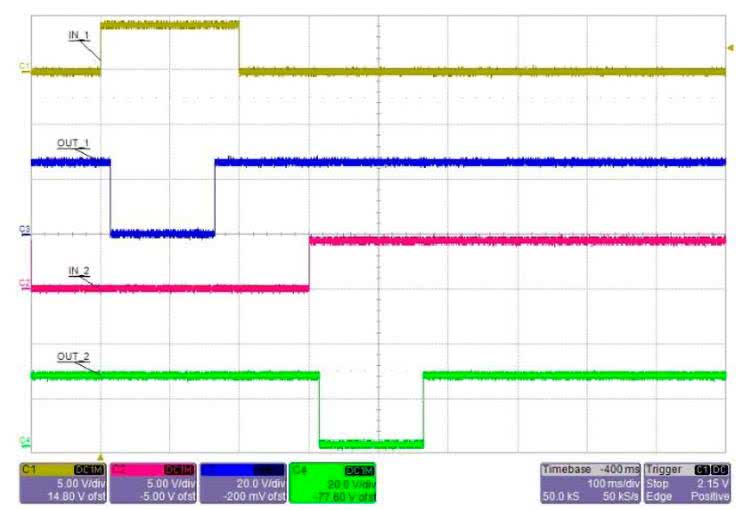Open the Trigger settings descriptor
The width and height of the screenshot is (740, 510).
pos(686,483)
